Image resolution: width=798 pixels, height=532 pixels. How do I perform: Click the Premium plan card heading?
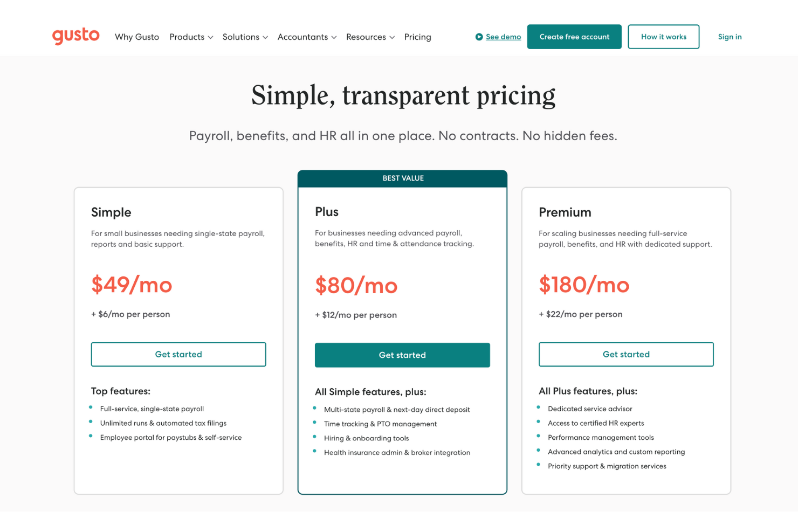click(x=565, y=212)
